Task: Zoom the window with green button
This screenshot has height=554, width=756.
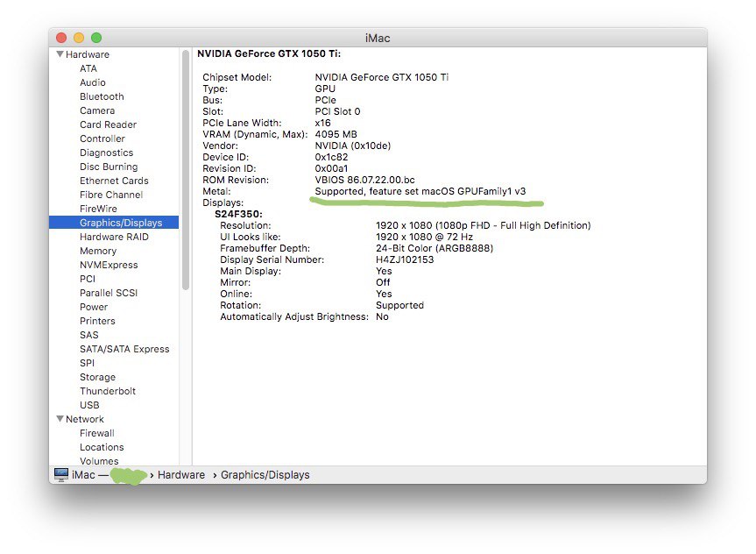Action: [96, 38]
